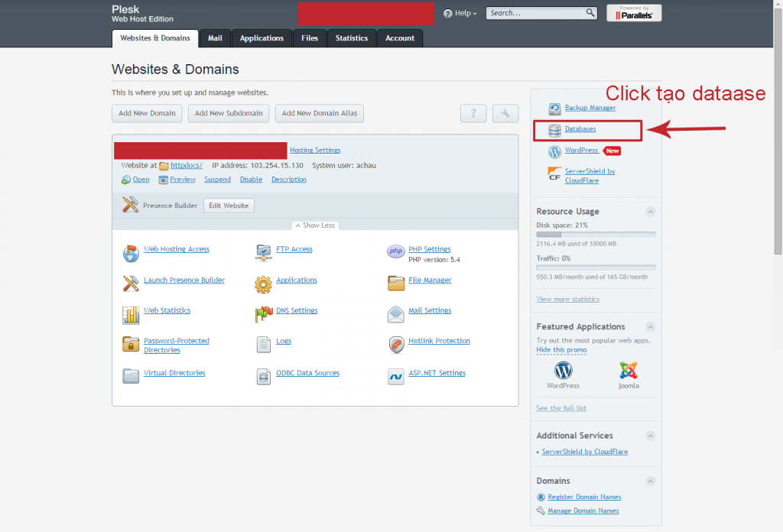Click into the Search input field

(537, 13)
